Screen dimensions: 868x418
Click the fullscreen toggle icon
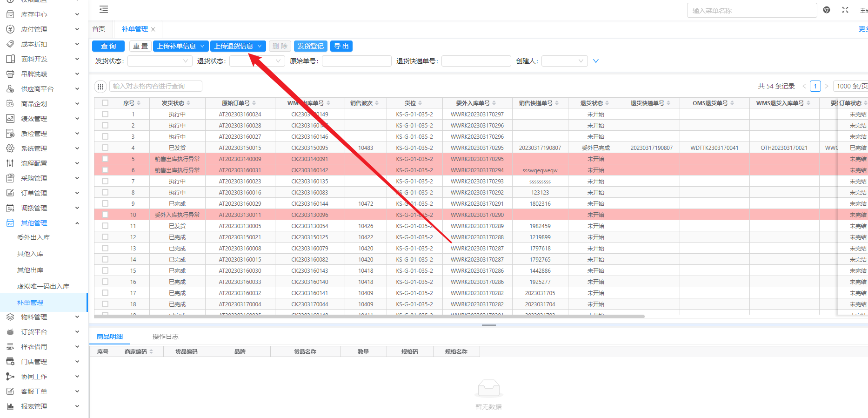point(845,10)
